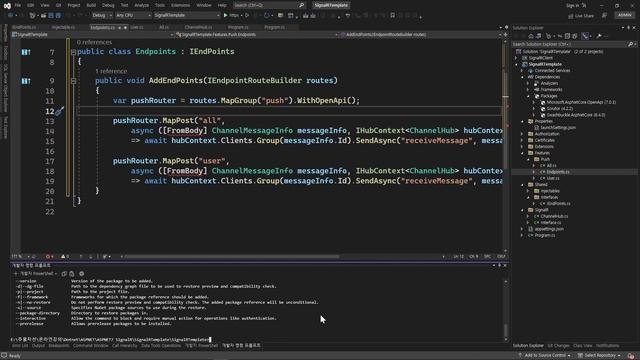
Task: Click the red error count icon below editor
Action: [x=48, y=256]
